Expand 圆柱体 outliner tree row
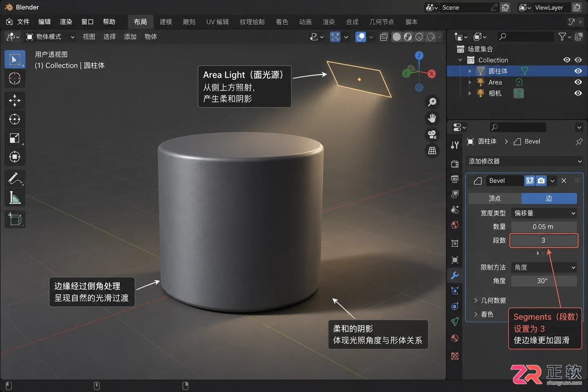Image resolution: width=588 pixels, height=392 pixels. pos(470,71)
